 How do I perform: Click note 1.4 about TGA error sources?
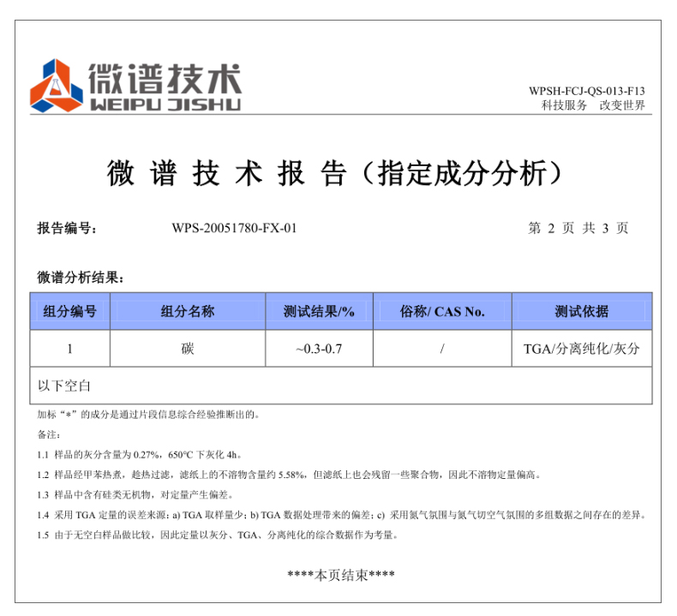coord(342,515)
